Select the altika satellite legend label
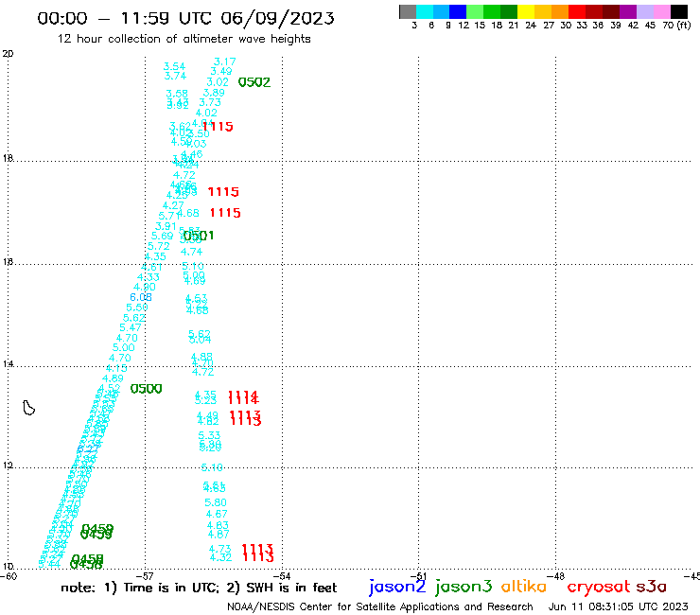This screenshot has width=700, height=615. tap(524, 586)
